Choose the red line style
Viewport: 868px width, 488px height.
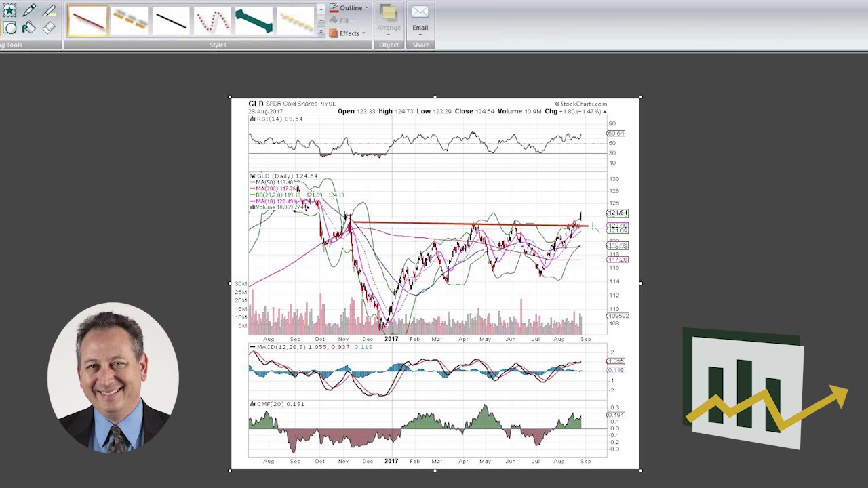pos(87,20)
